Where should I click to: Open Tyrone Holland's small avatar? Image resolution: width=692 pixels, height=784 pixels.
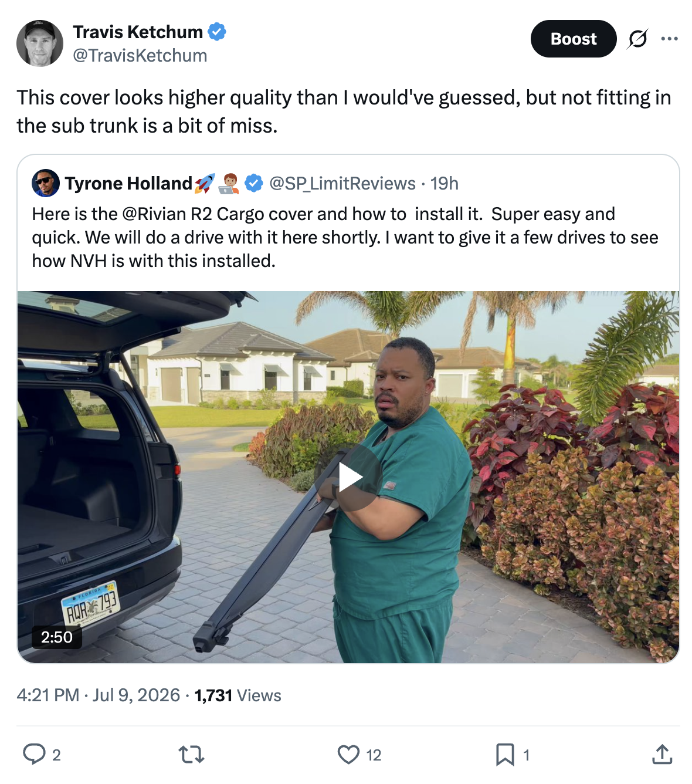coord(46,183)
